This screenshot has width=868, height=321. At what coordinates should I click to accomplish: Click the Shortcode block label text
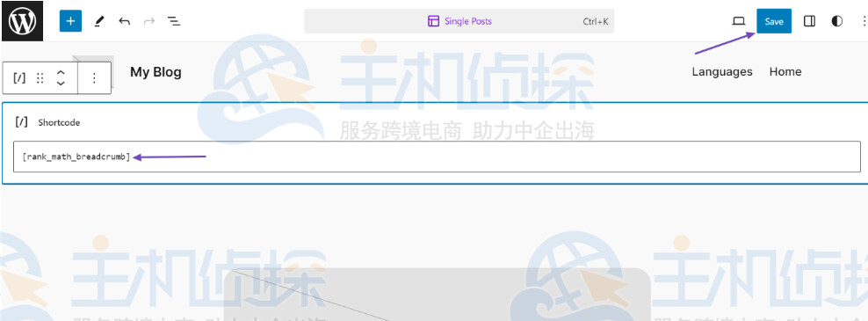point(59,122)
